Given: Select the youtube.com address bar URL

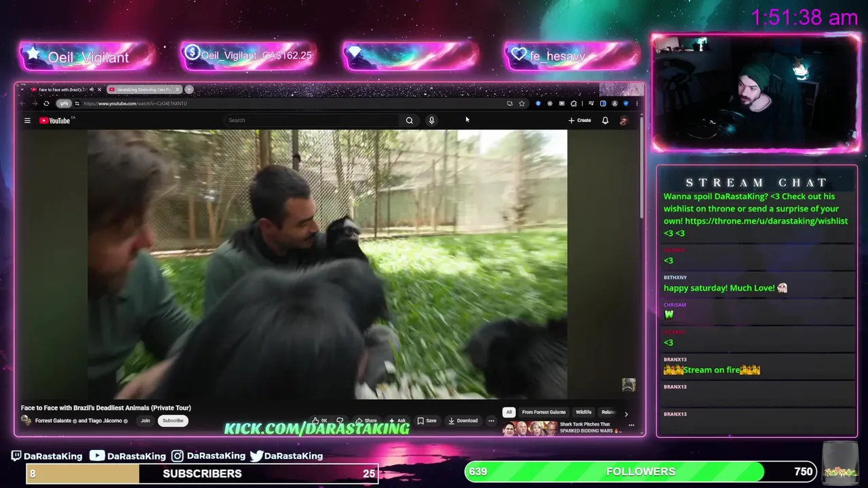Looking at the screenshot, I should coord(135,104).
